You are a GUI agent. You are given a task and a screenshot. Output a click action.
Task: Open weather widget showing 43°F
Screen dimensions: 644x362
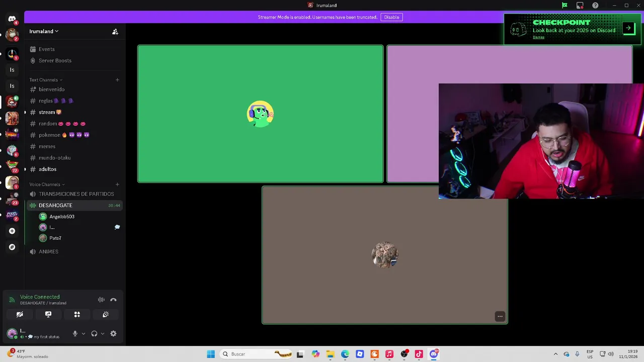pyautogui.click(x=28, y=354)
